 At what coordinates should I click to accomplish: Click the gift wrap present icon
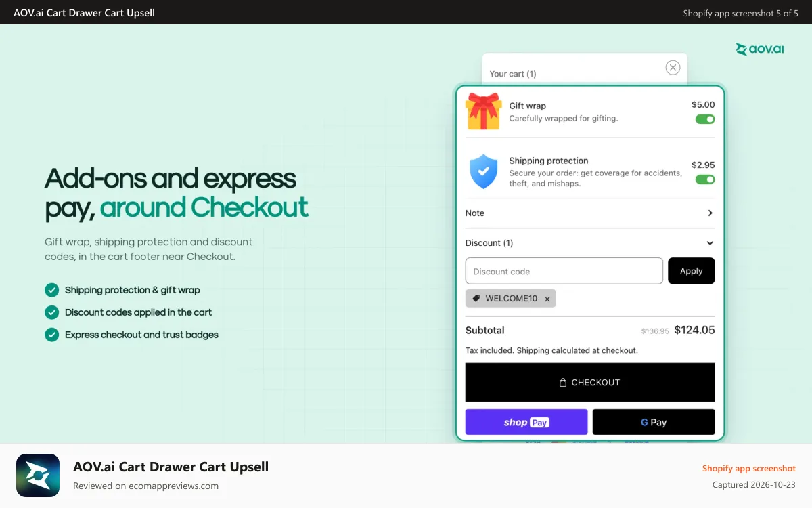pyautogui.click(x=483, y=112)
